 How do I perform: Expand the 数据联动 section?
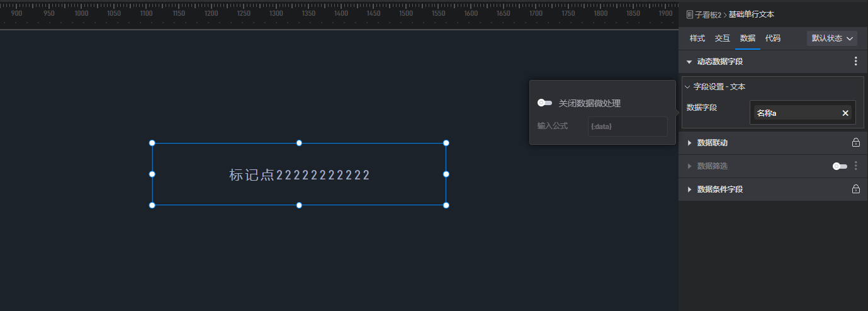[689, 143]
